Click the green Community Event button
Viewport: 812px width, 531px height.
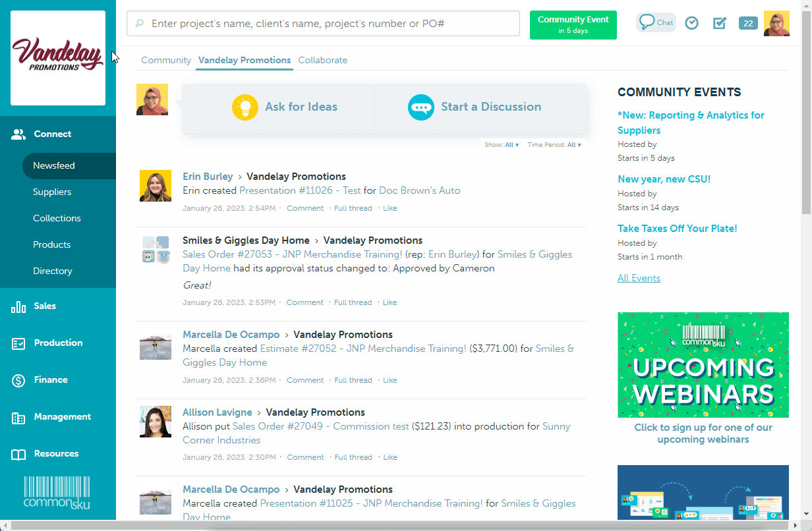click(573, 24)
